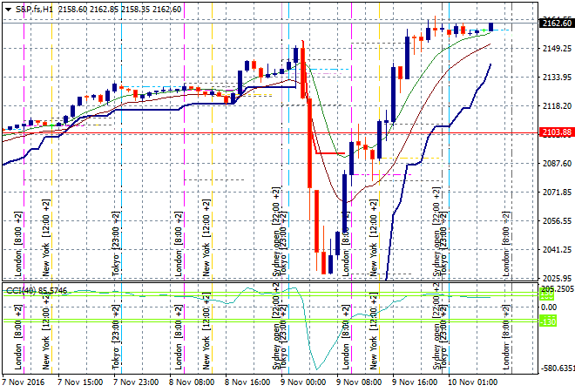Click the 2041.25 price axis label
The image size is (575, 392).
557,249
